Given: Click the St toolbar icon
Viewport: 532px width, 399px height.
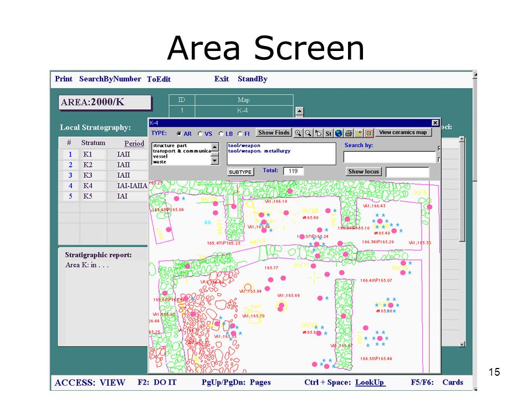Looking at the screenshot, I should pos(329,133).
